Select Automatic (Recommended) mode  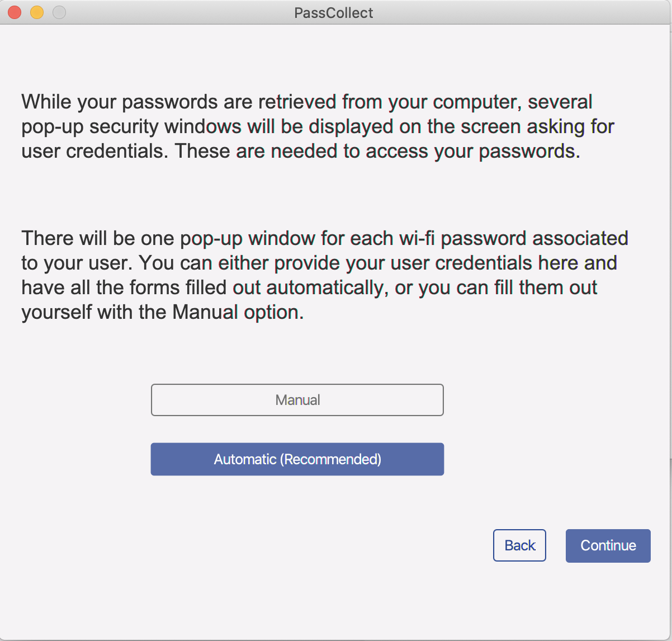coord(297,459)
